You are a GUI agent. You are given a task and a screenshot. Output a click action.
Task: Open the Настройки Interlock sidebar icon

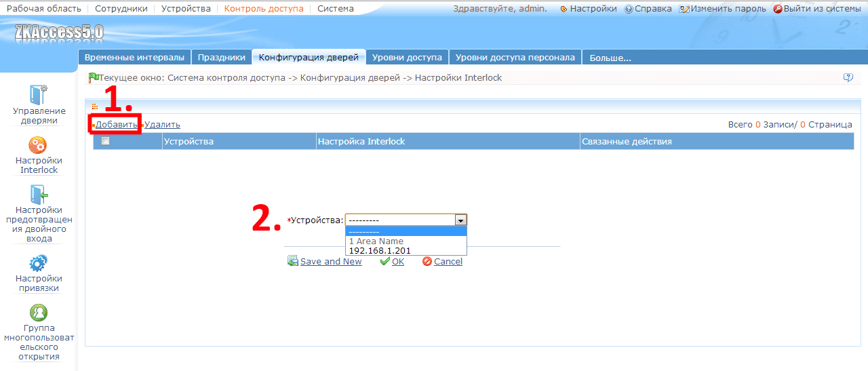[38, 144]
